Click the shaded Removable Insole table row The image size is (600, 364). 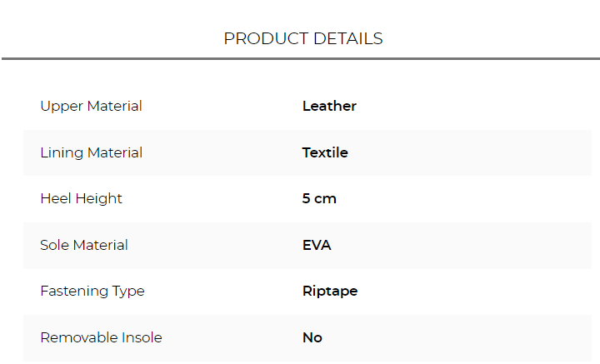pos(467,338)
